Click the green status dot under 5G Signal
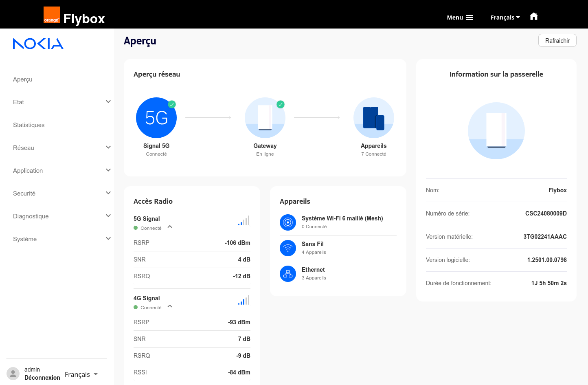The height and width of the screenshot is (385, 588). point(136,228)
